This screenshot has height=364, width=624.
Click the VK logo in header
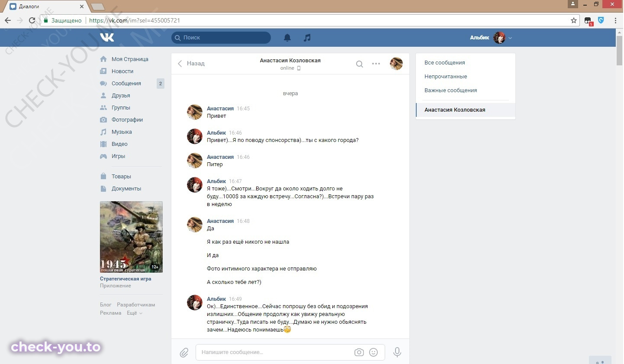point(107,38)
